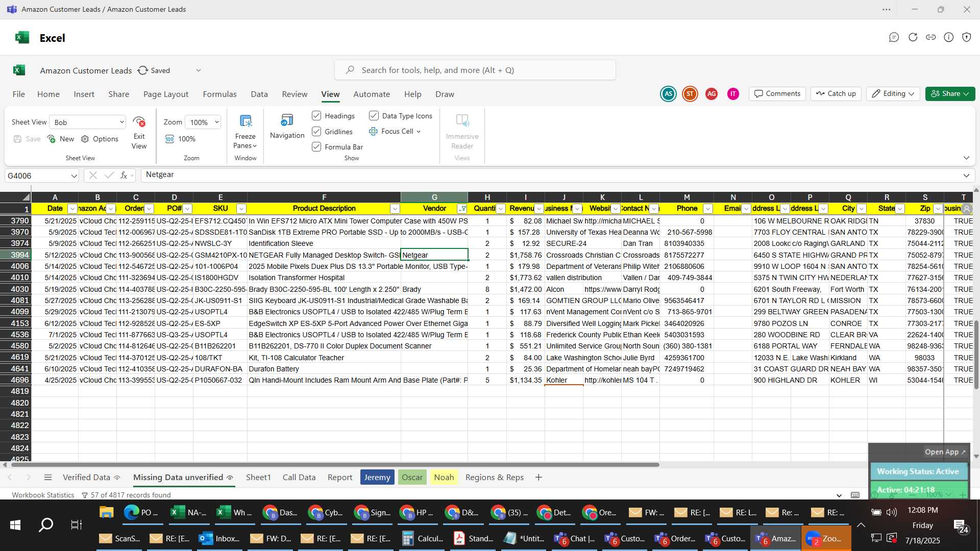Open Windows Start menu
The width and height of the screenshot is (980, 551).
pyautogui.click(x=15, y=525)
